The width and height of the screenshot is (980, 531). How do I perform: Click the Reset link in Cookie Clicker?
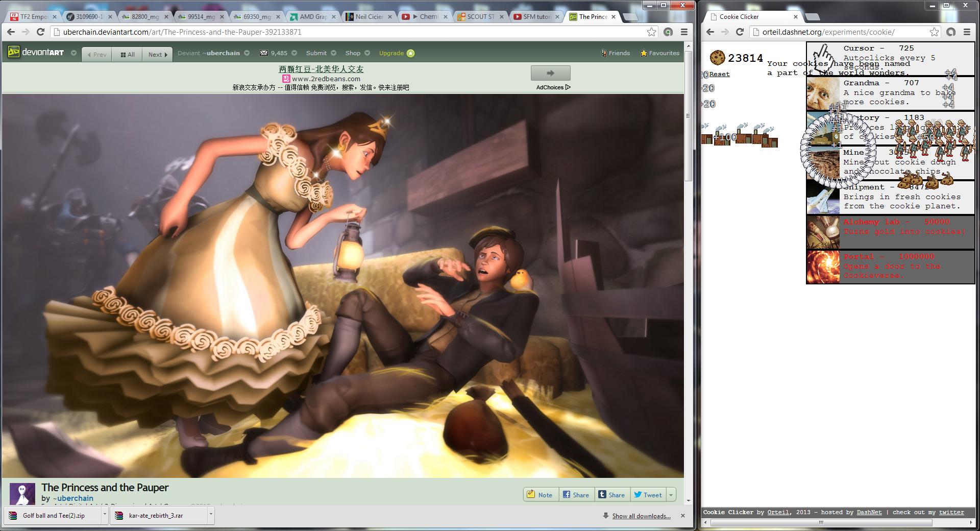coord(719,75)
